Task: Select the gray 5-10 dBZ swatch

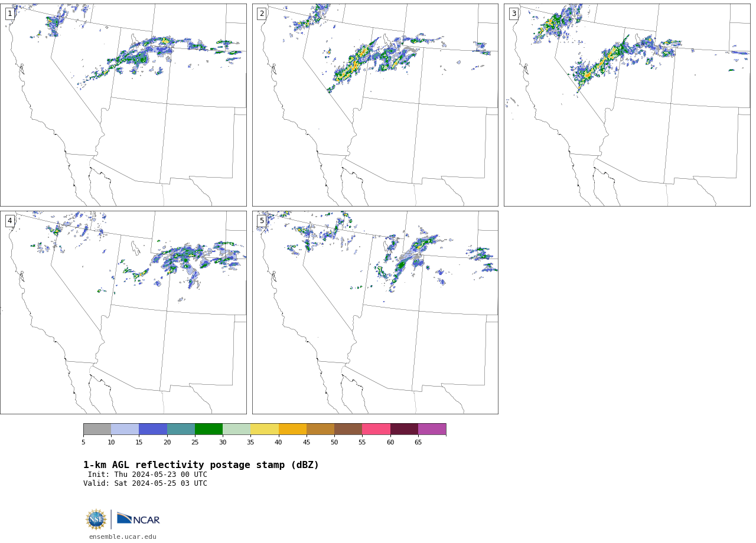Action: click(97, 429)
